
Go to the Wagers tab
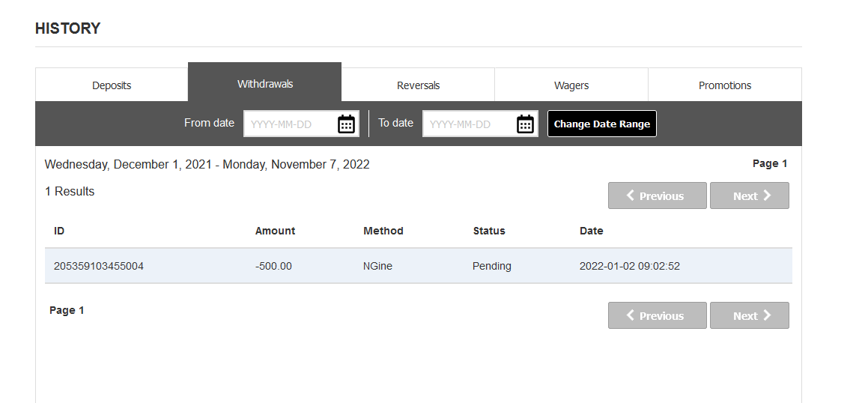pyautogui.click(x=571, y=85)
